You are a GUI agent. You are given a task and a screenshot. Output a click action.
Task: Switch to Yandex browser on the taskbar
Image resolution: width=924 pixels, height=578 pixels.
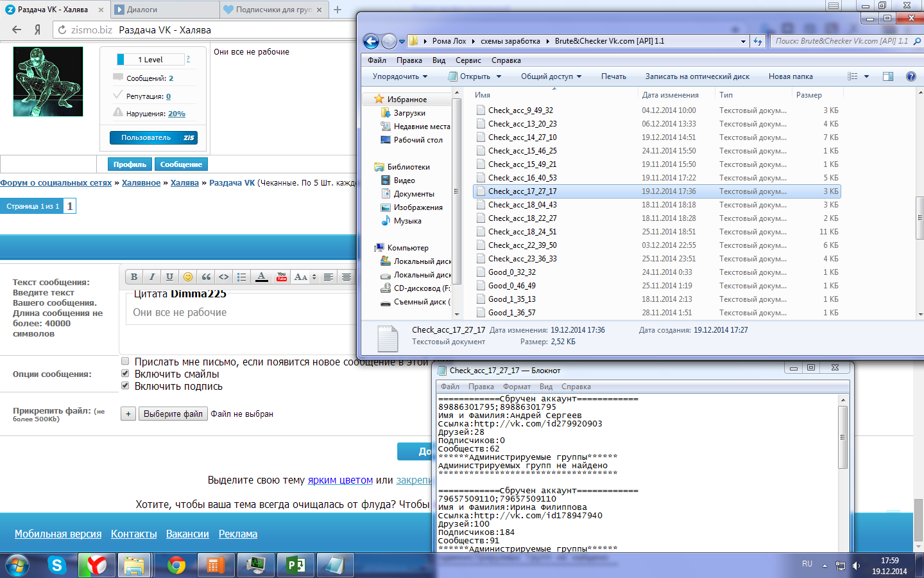tap(96, 565)
